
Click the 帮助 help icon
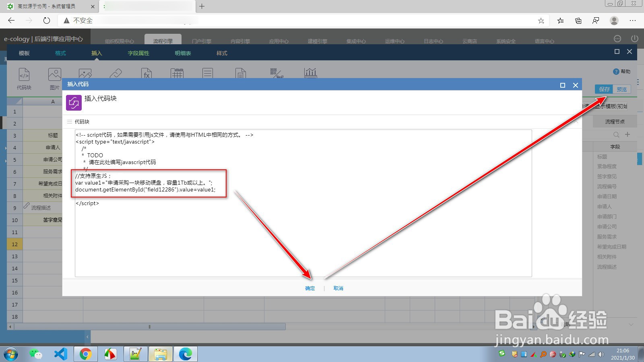point(616,72)
